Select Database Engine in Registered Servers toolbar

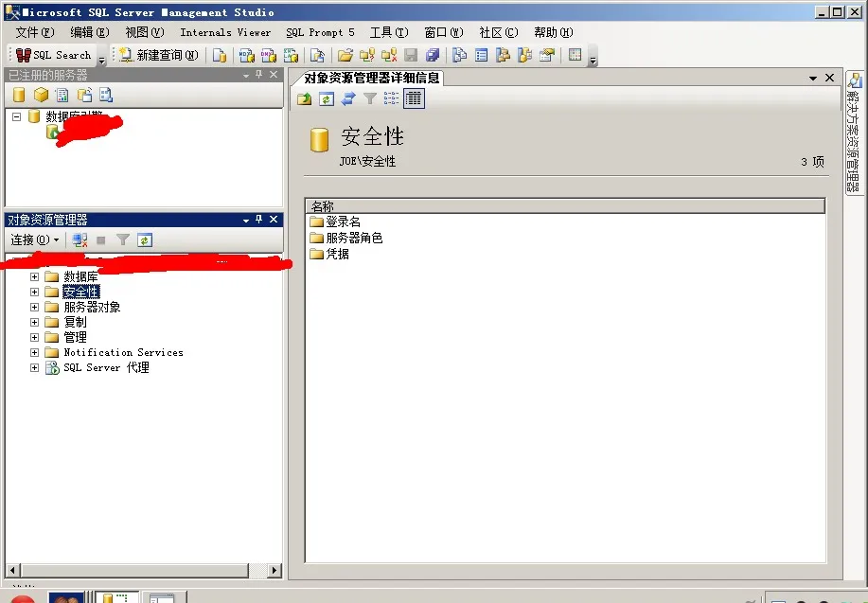tap(19, 96)
